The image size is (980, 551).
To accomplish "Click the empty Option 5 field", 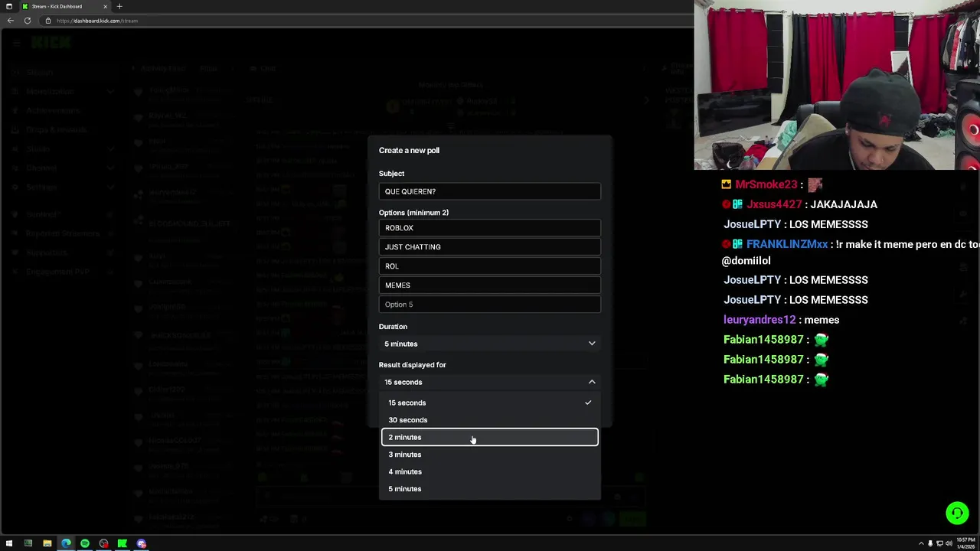I will click(x=490, y=305).
